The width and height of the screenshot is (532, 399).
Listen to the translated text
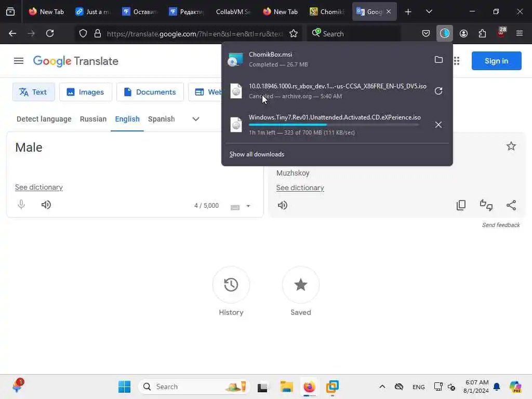[x=282, y=205]
